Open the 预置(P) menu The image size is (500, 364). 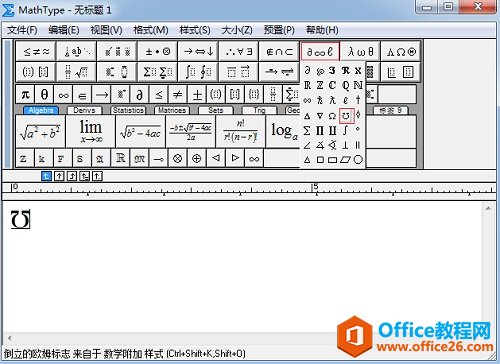pyautogui.click(x=279, y=30)
